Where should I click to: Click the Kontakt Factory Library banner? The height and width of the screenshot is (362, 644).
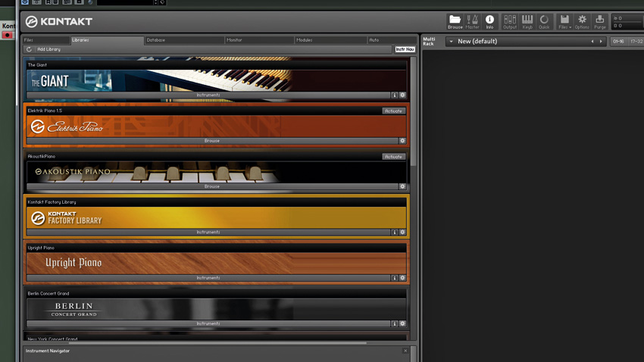point(217,217)
